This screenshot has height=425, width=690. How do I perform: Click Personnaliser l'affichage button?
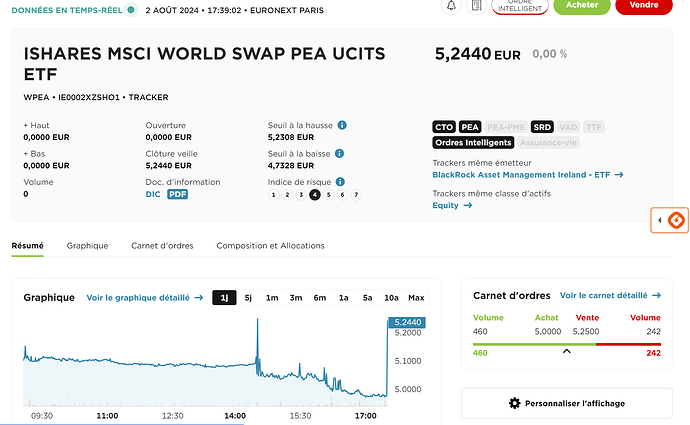567,403
